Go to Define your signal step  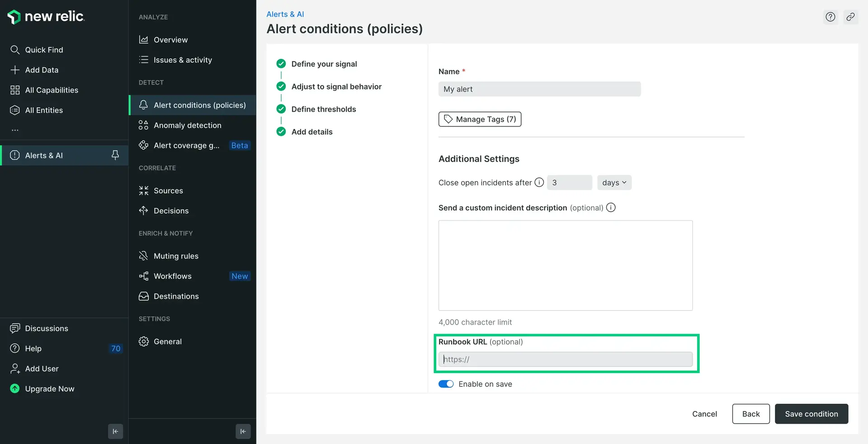tap(324, 64)
